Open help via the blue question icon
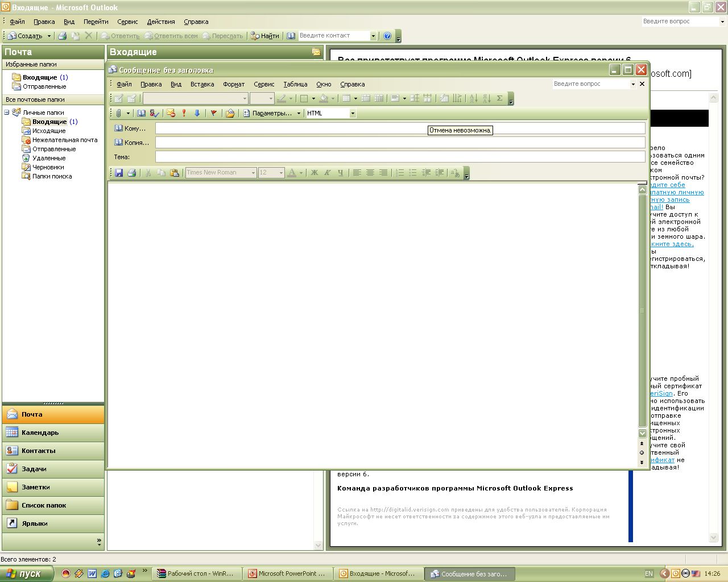728x582 pixels. tap(387, 36)
